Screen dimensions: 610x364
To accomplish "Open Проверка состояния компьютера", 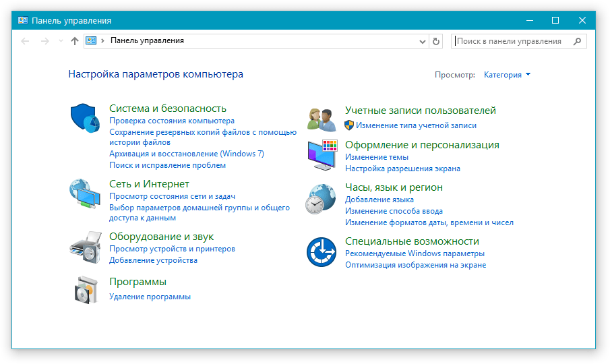I will (x=172, y=121).
